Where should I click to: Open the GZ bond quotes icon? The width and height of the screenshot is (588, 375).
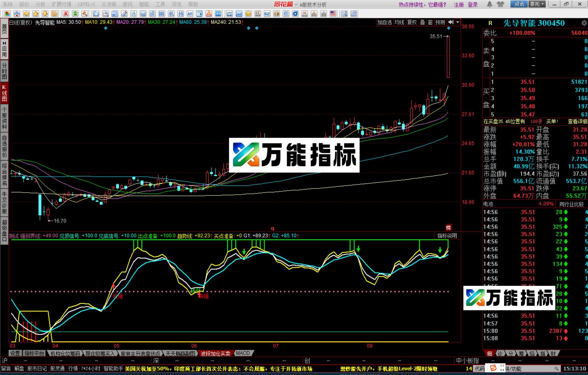267,14
